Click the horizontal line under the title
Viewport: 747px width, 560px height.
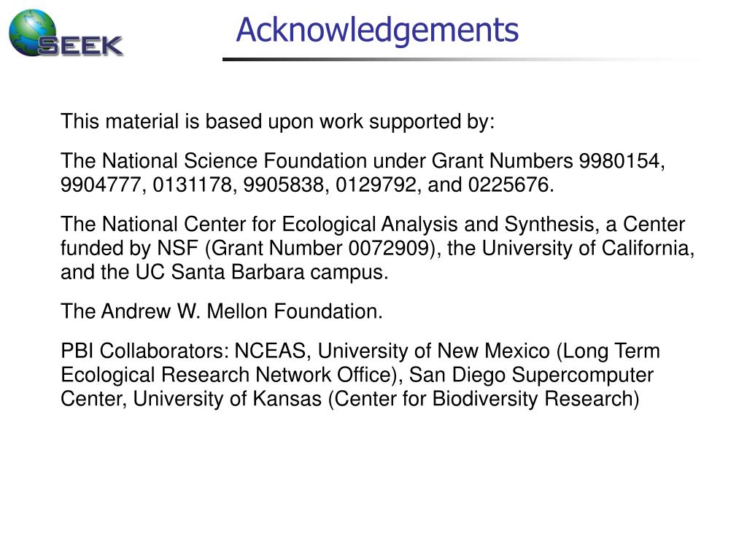(460, 59)
